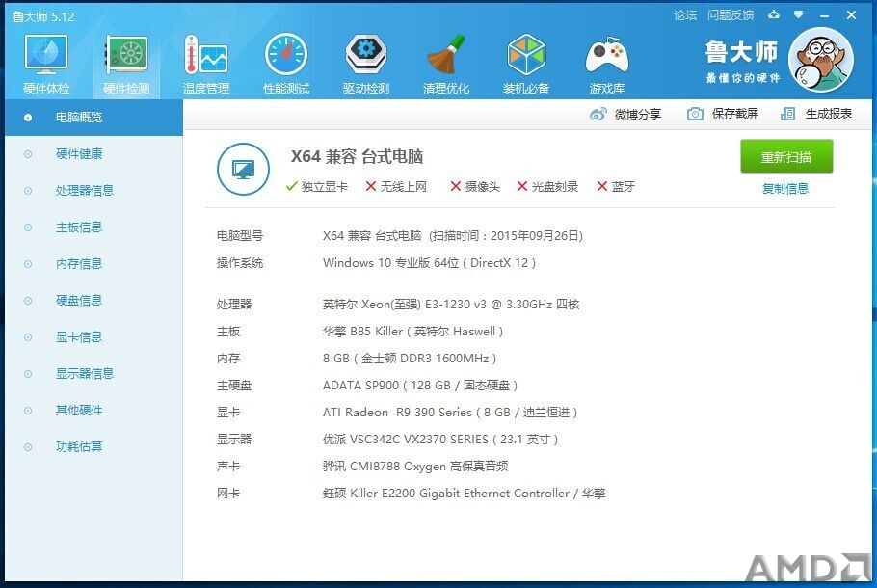The height and width of the screenshot is (588, 877).
Task: Click the 鲁大师 mascot avatar
Action: [x=821, y=60]
